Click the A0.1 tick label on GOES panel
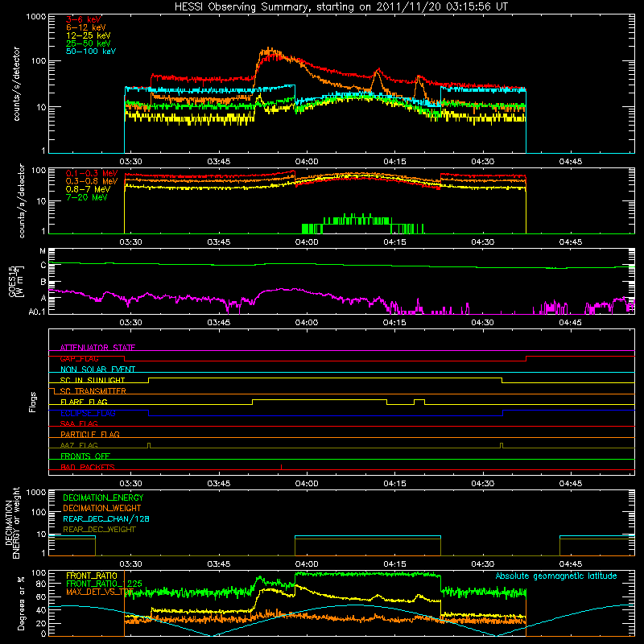The image size is (644, 644). 37,312
